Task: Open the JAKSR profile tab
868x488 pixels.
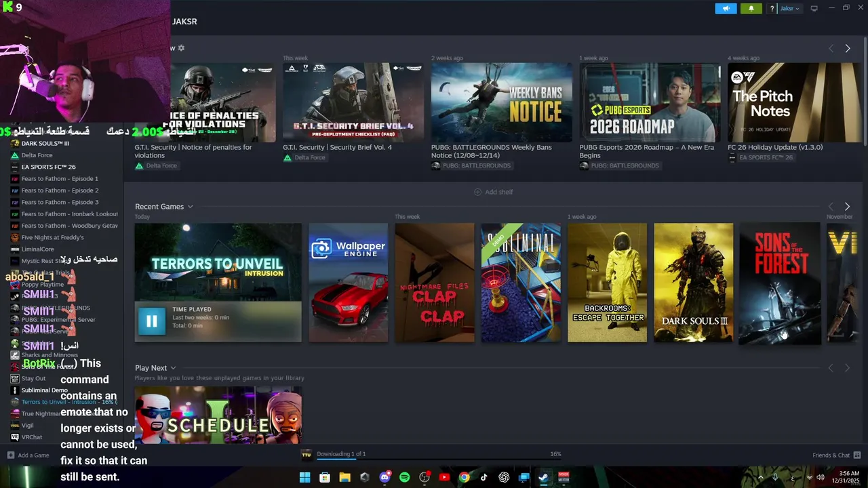Action: click(x=184, y=22)
